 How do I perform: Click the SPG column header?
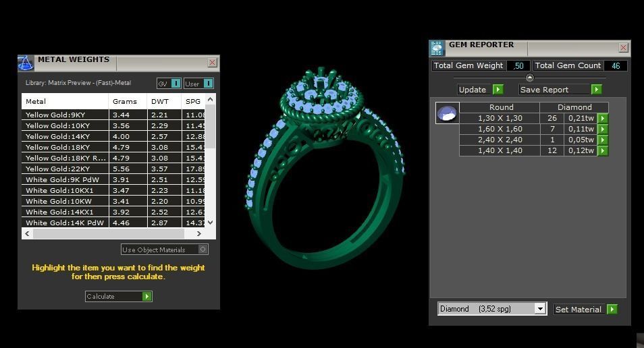pos(193,101)
